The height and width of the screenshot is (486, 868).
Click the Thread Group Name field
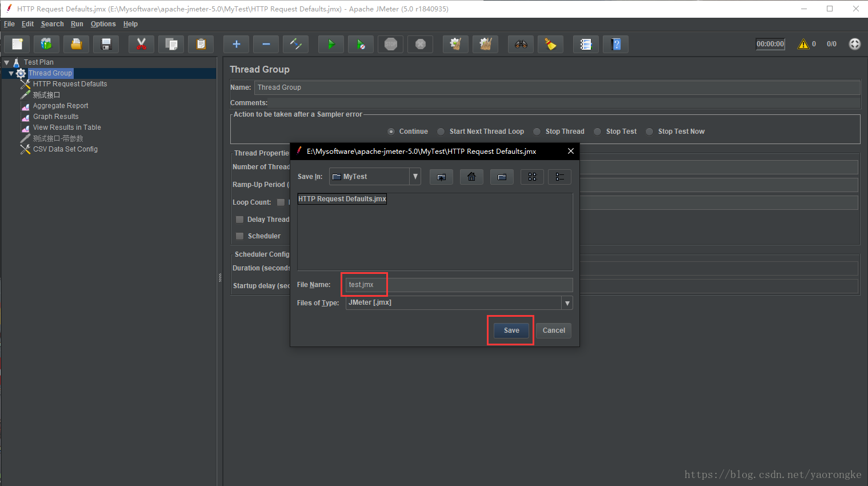click(x=557, y=87)
